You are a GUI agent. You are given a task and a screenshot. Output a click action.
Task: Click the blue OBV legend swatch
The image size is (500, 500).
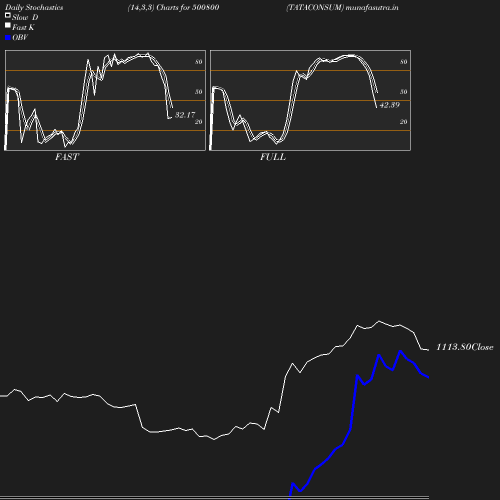click(x=8, y=38)
